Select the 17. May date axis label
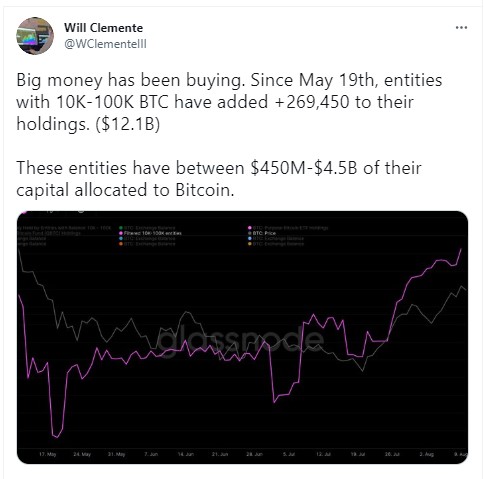Image resolution: width=485 pixels, height=479 pixels. (48, 454)
